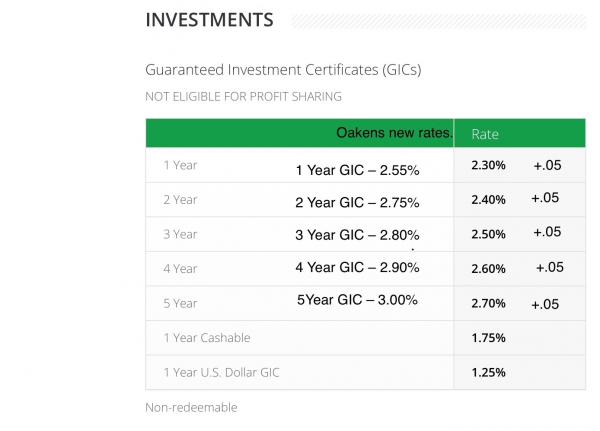Select the 2 Year row label

pos(181,199)
